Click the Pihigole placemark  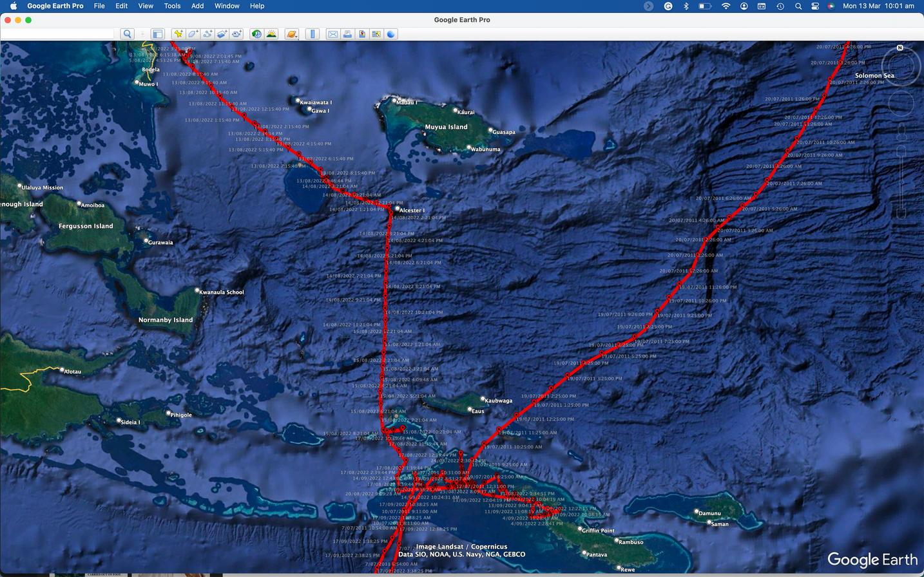180,414
